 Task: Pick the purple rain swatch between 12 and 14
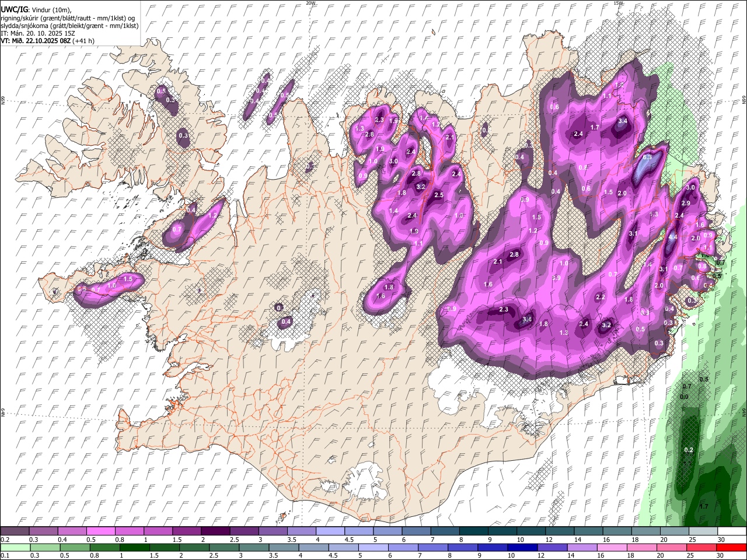tap(553, 547)
